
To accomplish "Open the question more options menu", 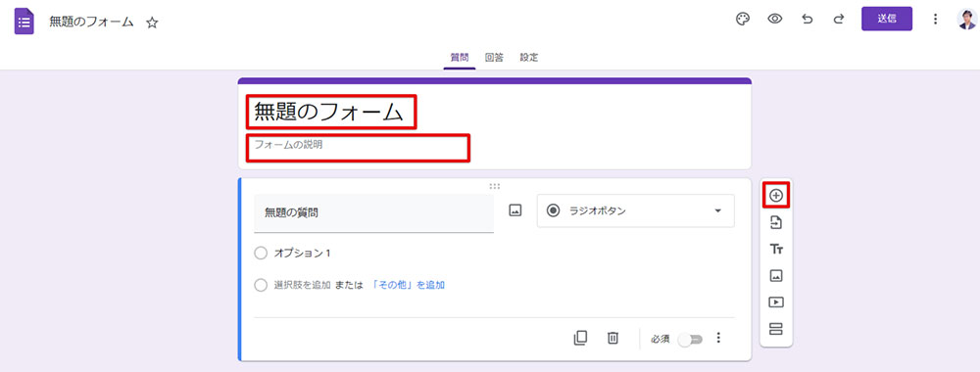I will point(718,338).
